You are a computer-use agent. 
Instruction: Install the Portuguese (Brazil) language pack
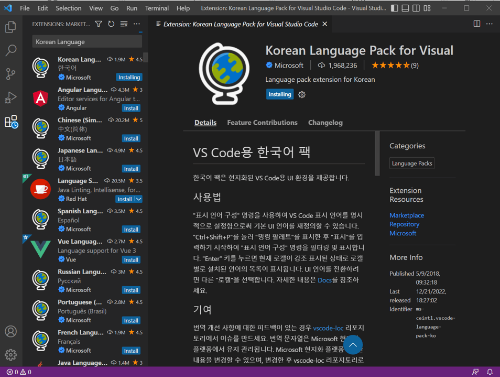[x=131, y=320]
